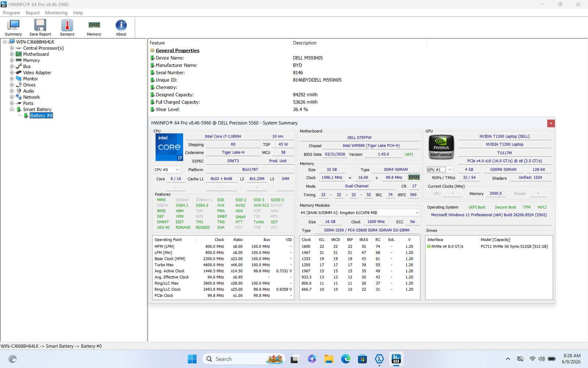This screenshot has height=368, width=588.
Task: Click the memory module chip icon next to 99.8 MHz
Action: [x=414, y=177]
